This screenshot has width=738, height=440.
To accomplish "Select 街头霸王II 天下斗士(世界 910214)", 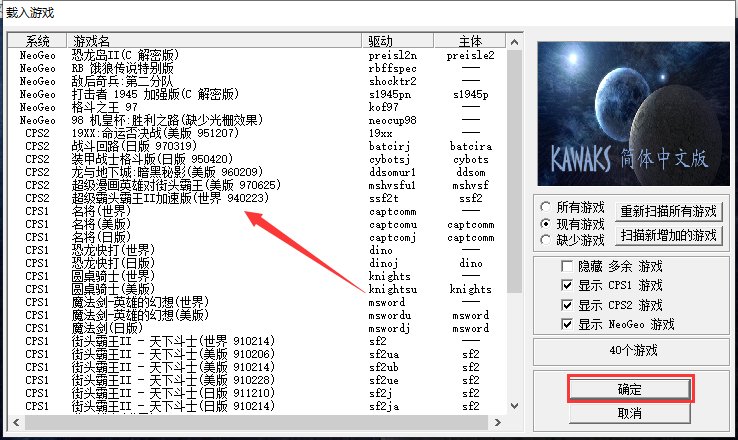I will click(173, 341).
